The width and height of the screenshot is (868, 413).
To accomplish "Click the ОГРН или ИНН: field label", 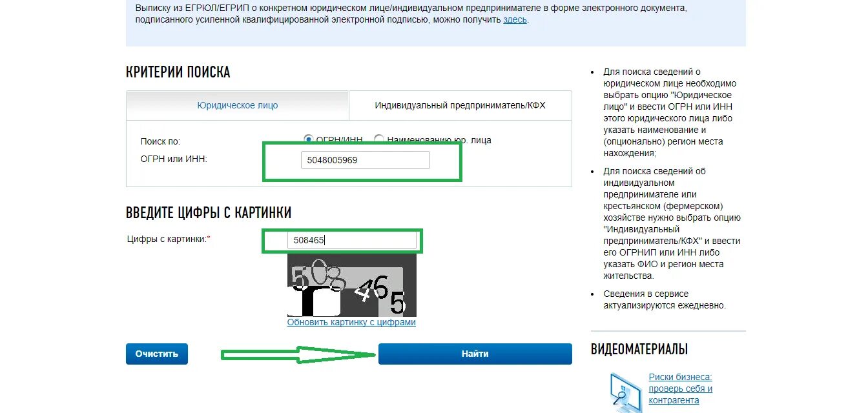I will point(174,158).
